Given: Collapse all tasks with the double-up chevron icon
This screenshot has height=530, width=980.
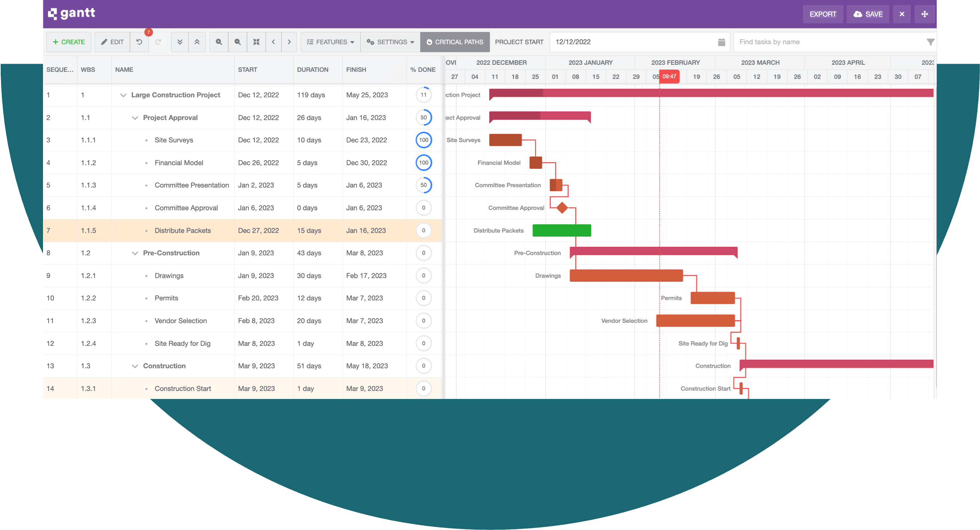Looking at the screenshot, I should tap(197, 42).
